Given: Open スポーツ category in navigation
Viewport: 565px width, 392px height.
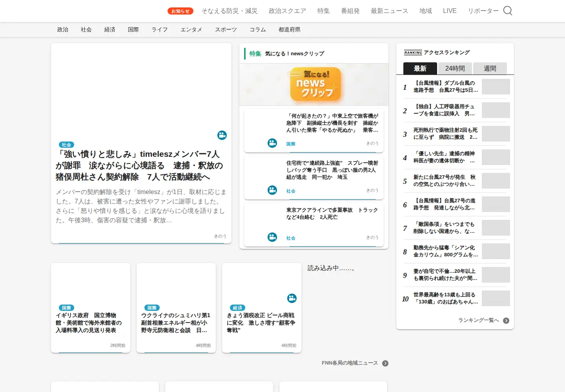Looking at the screenshot, I should point(226,30).
